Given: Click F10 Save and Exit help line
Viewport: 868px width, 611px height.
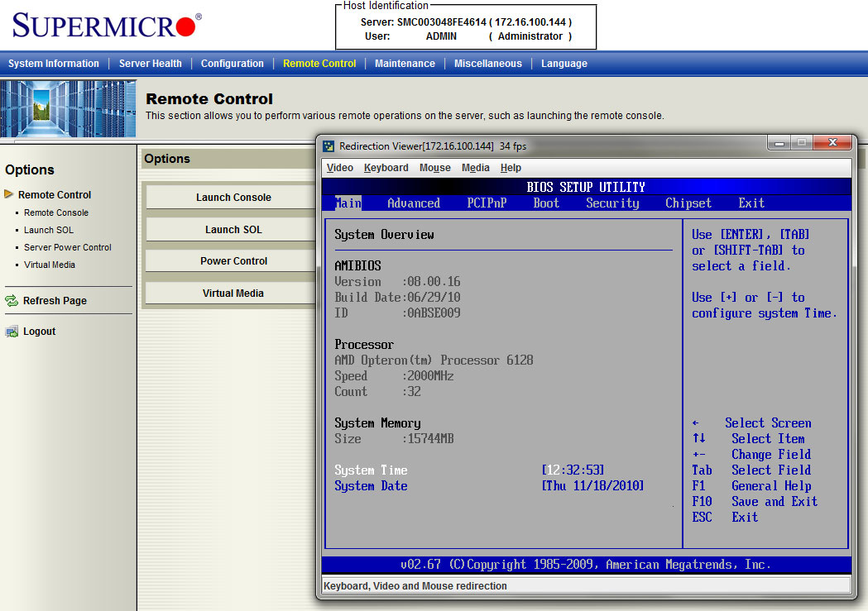Looking at the screenshot, I should 755,502.
